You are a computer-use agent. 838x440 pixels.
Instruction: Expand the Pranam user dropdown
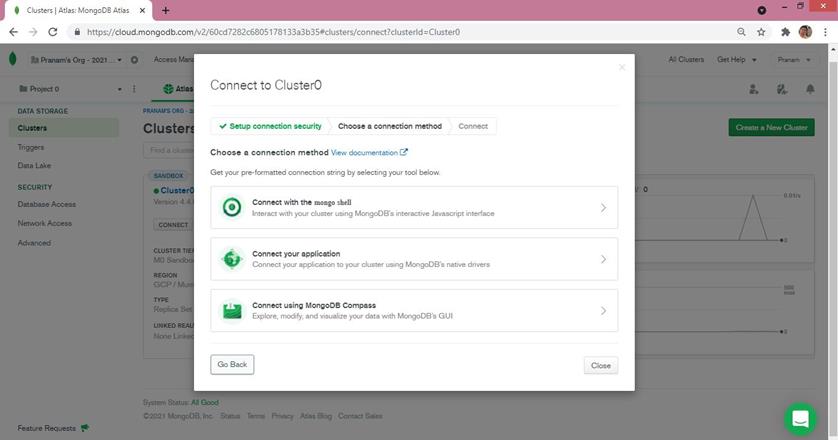click(x=794, y=60)
